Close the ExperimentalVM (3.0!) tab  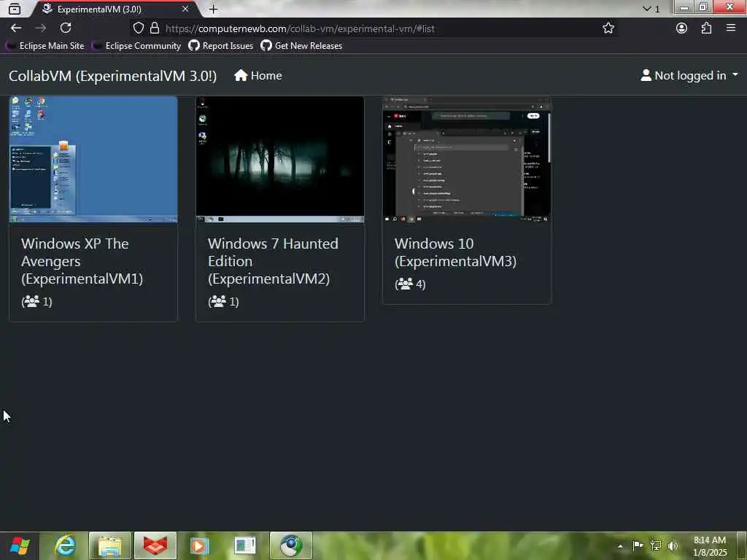(185, 9)
